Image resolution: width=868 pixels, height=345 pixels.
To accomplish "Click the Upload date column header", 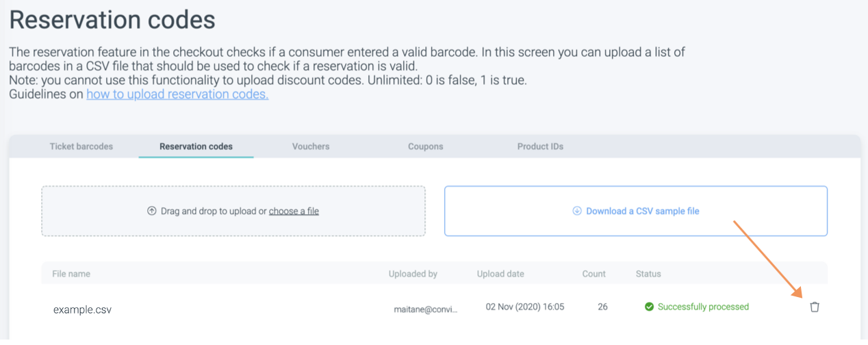I will [500, 274].
